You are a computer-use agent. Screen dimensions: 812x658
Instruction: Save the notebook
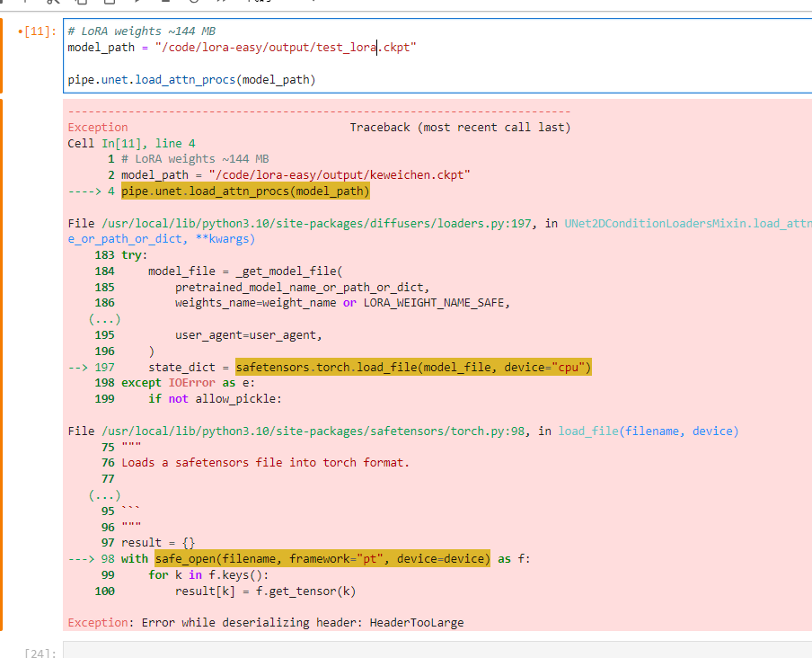(x=4, y=4)
